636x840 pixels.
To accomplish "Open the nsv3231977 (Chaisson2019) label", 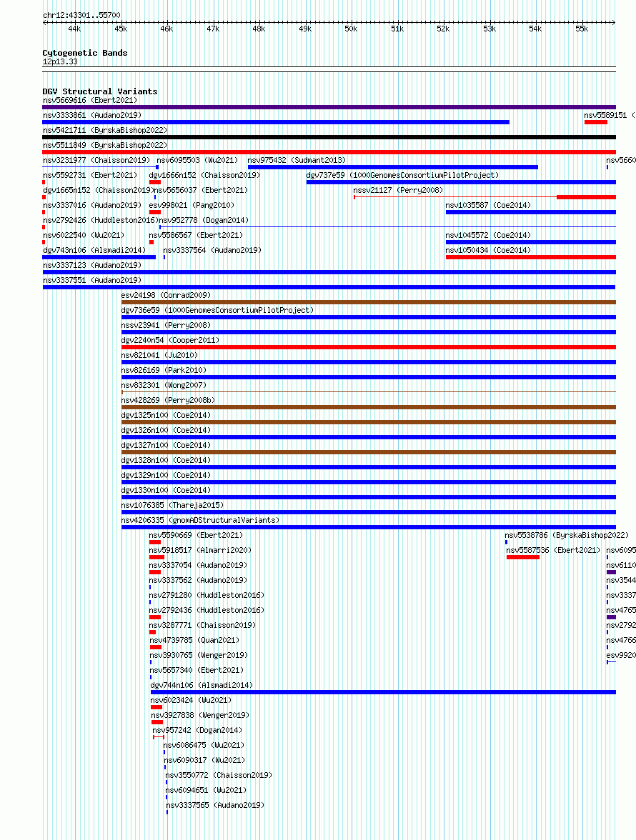I will [x=96, y=160].
